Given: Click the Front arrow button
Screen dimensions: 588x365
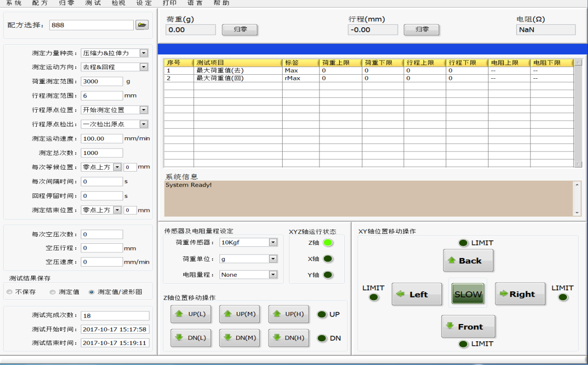Looking at the screenshot, I should 468,327.
